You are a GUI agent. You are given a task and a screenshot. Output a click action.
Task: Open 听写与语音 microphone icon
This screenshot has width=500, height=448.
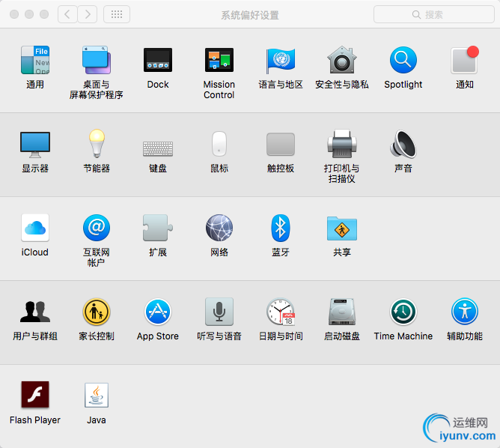tap(219, 312)
